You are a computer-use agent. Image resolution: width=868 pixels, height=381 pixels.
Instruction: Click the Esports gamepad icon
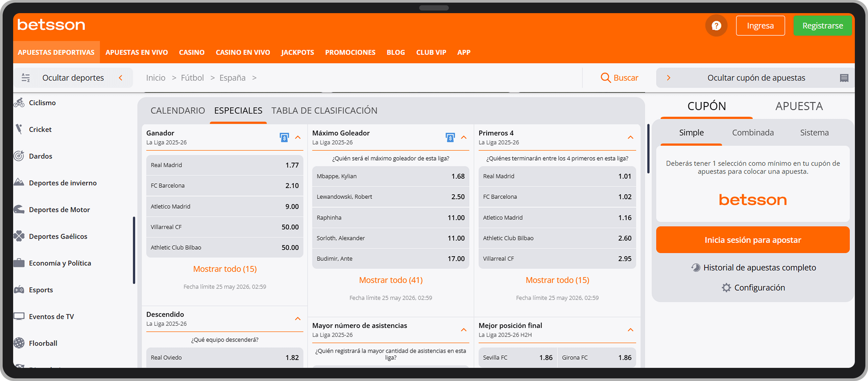(19, 289)
